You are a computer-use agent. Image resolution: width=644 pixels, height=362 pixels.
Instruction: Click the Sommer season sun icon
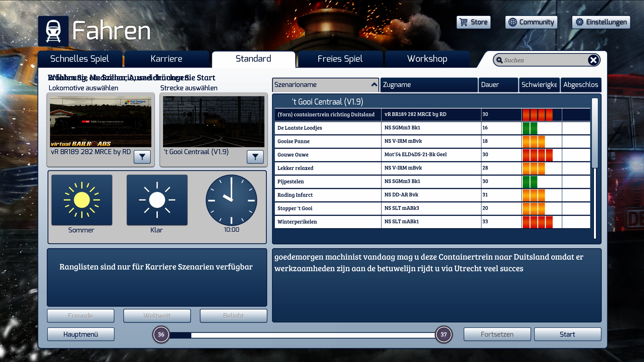click(x=82, y=200)
